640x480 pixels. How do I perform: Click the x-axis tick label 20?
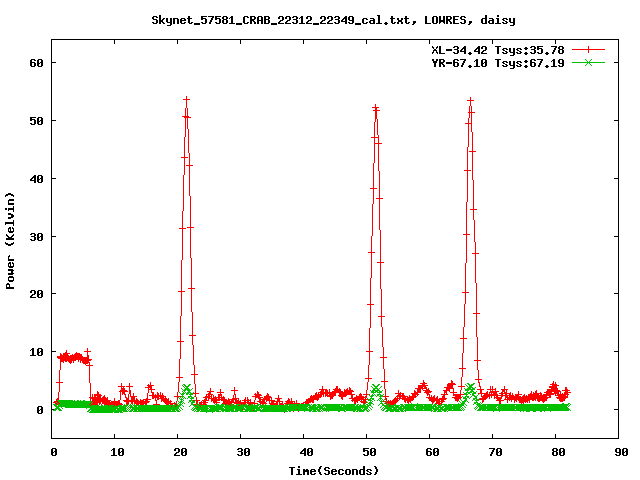180,452
